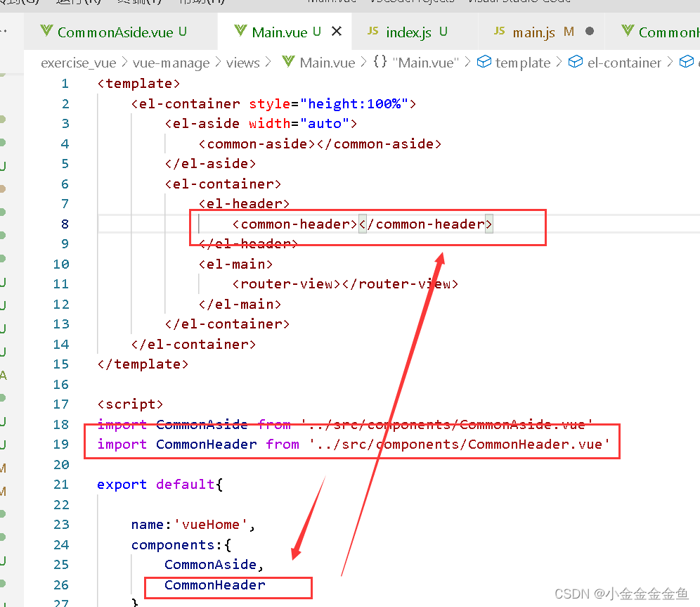This screenshot has height=607, width=700.
Task: Click the <el-header> opening tag
Action: pos(244,204)
